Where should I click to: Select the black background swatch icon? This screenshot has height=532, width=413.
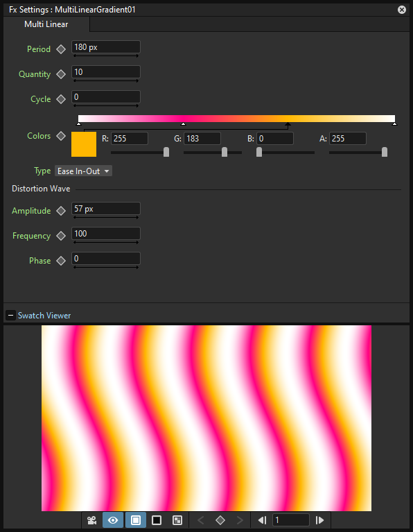tap(157, 520)
